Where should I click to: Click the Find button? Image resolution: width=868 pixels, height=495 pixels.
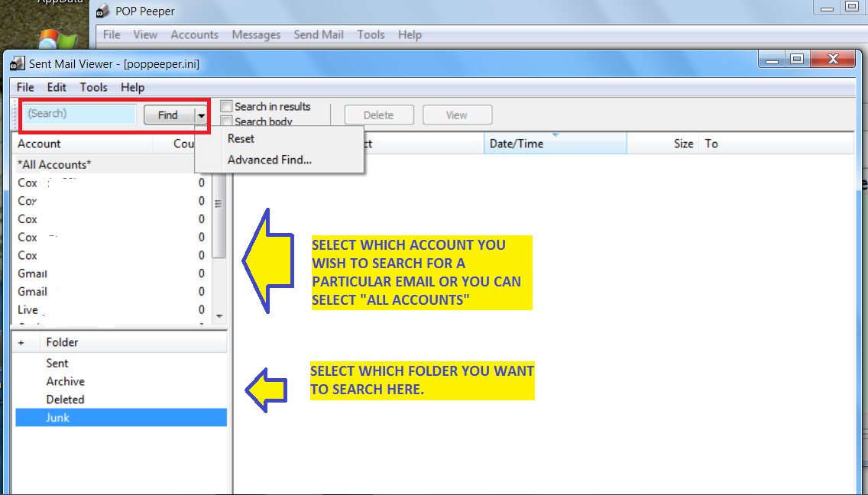click(x=168, y=115)
